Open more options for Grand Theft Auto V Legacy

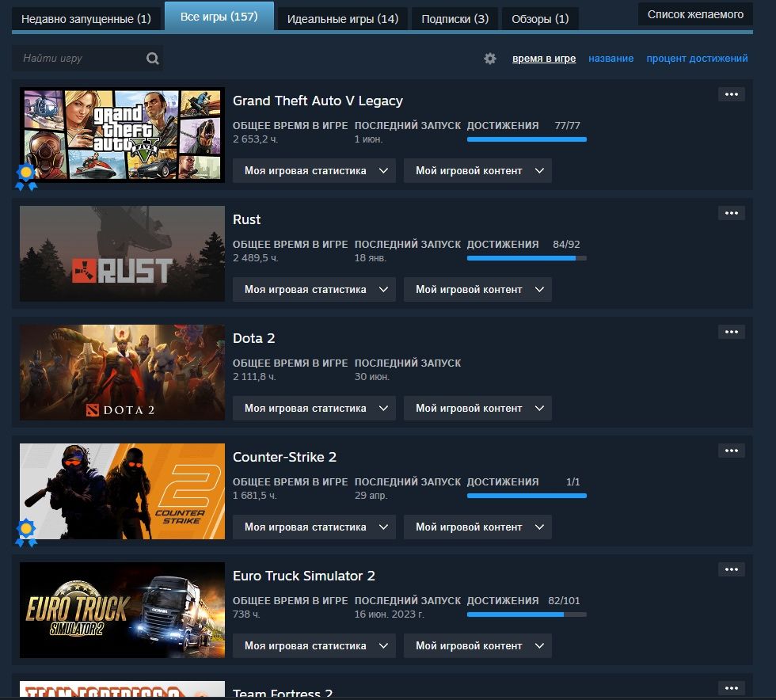(732, 94)
